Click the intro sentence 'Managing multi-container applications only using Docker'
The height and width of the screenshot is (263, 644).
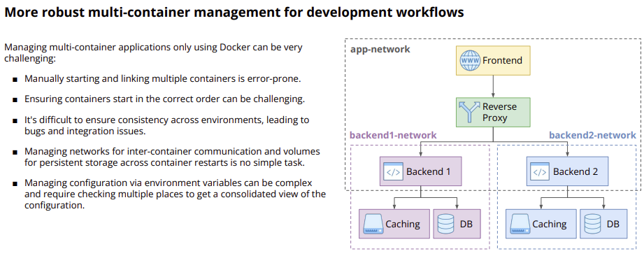(153, 52)
